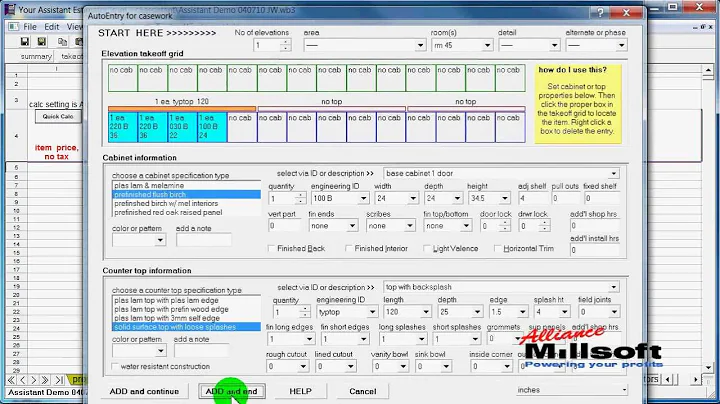Click spreadsheet vertical scrollbar up arrow
This screenshot has height=404, width=720.
pos(708,70)
